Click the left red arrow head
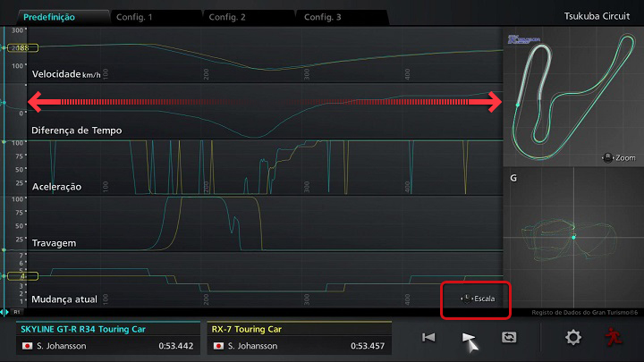The image size is (644, 362). tap(37, 103)
